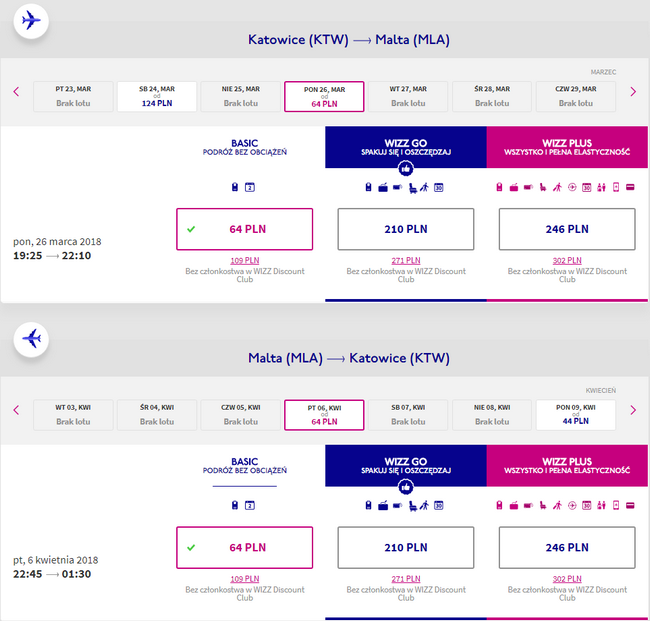The width and height of the screenshot is (650, 621).
Task: Click outbound time '19:25 → 22:10'
Action: point(52,255)
